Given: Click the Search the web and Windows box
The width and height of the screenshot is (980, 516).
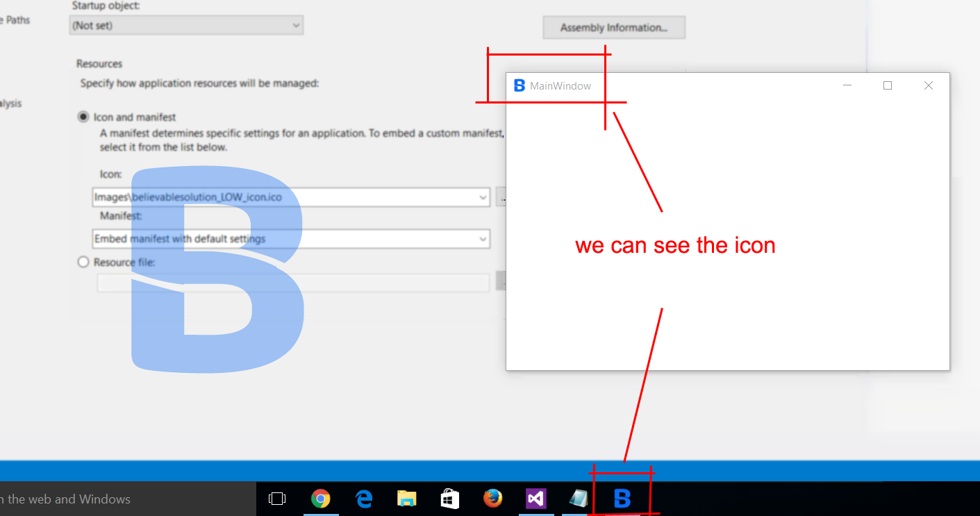Looking at the screenshot, I should click(125, 498).
